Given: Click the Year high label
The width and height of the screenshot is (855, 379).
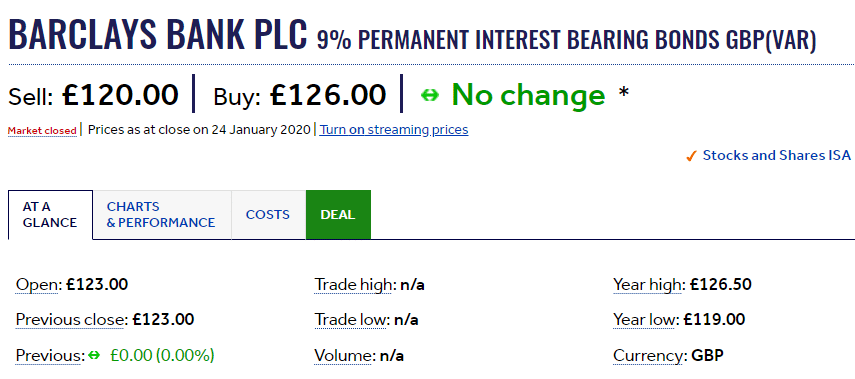Looking at the screenshot, I should [x=647, y=285].
